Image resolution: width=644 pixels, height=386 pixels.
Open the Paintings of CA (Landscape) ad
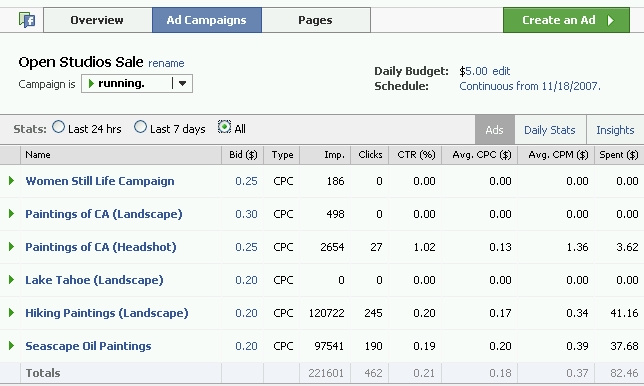point(104,214)
